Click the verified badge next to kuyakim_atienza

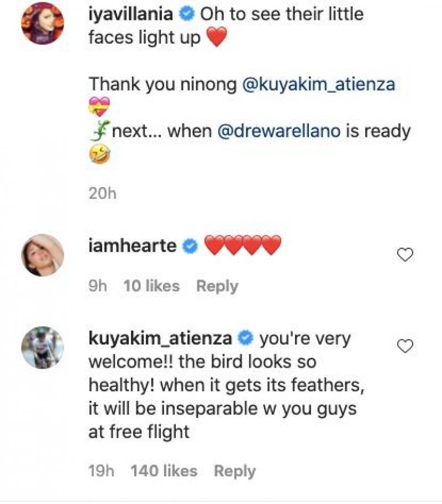pos(244,339)
